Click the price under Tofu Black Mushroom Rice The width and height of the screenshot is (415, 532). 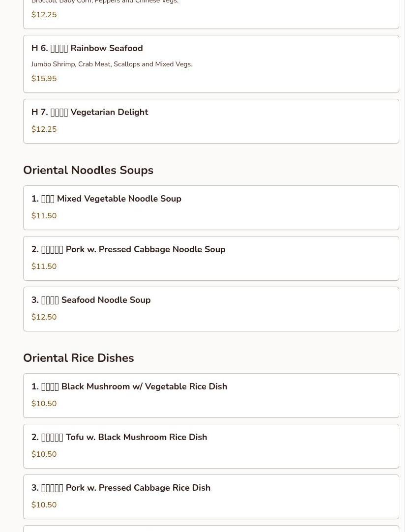pos(44,454)
